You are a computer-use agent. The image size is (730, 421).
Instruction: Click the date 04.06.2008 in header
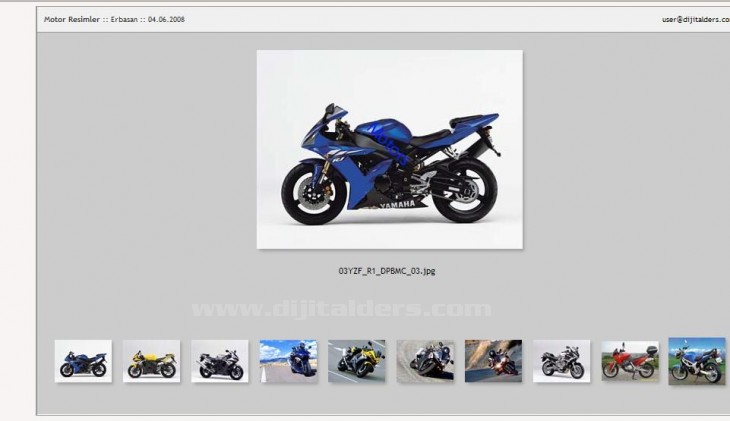[166, 20]
